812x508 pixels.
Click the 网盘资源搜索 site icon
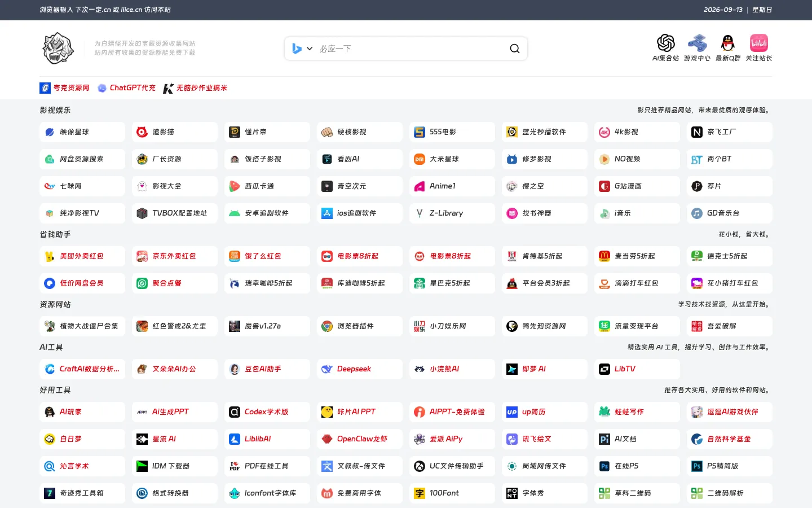(x=50, y=159)
